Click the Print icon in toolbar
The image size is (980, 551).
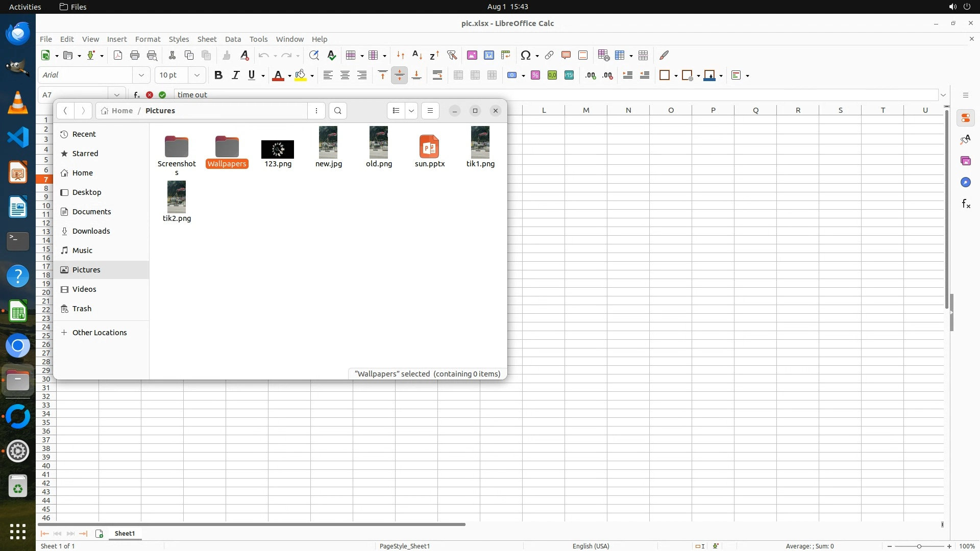(x=135, y=55)
